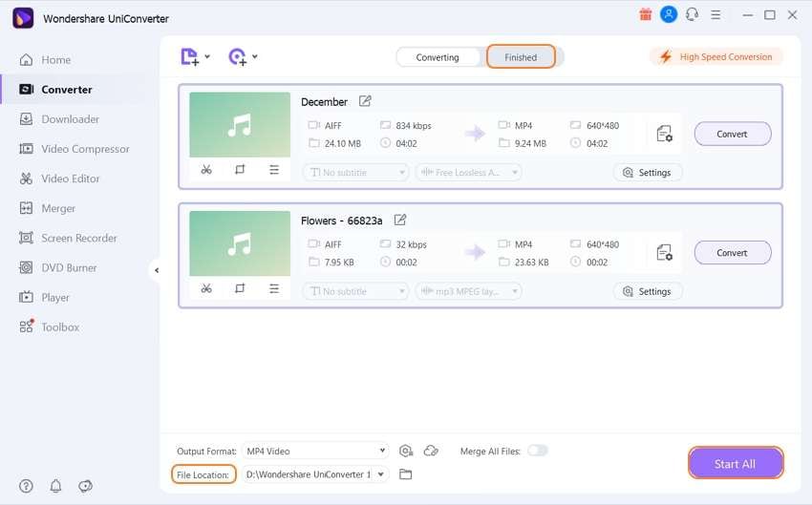812x505 pixels.
Task: Click December bitrate 834 kbps
Action: 414,126
